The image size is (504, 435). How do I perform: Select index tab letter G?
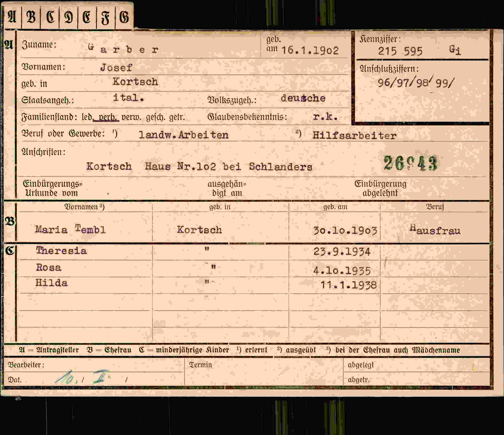124,17
